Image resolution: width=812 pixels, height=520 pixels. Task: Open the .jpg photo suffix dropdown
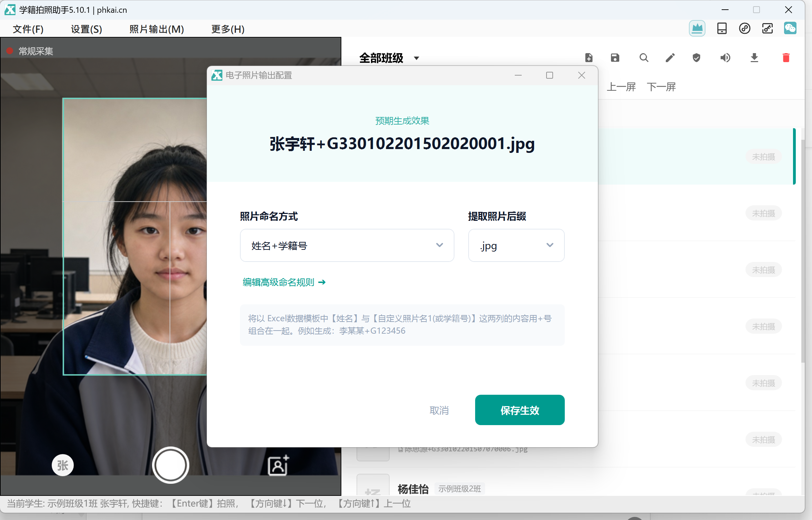(516, 245)
